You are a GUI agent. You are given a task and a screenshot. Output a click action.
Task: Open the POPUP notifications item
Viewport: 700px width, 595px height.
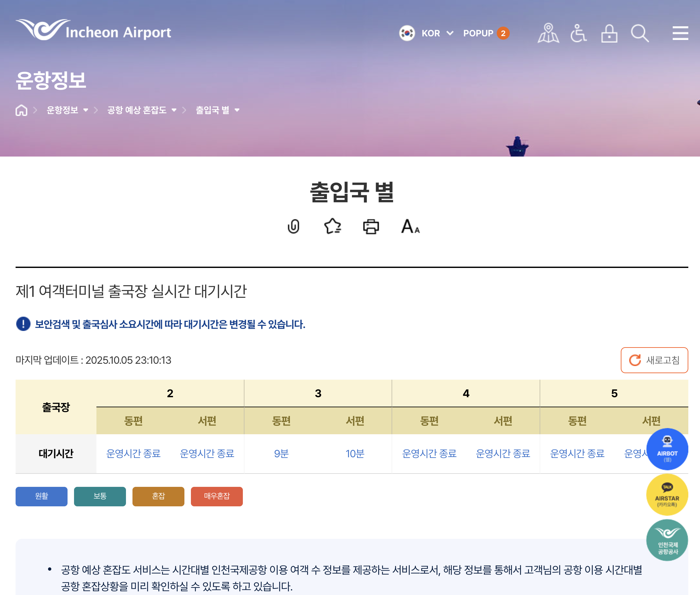[486, 33]
